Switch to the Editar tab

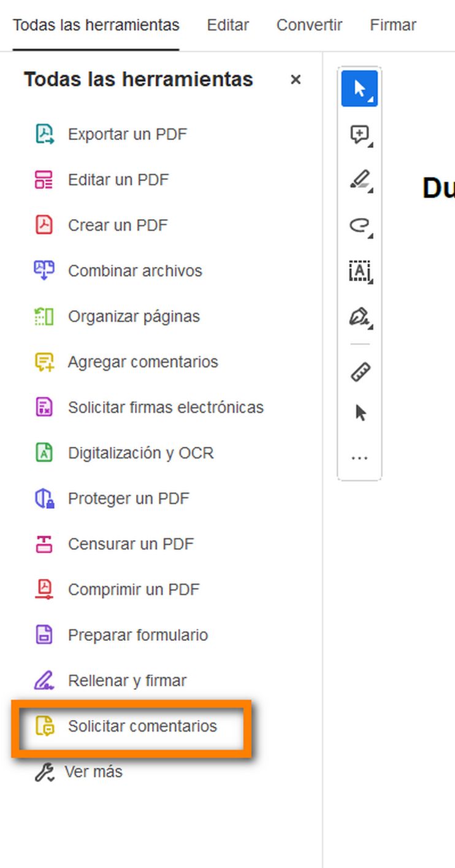click(227, 25)
